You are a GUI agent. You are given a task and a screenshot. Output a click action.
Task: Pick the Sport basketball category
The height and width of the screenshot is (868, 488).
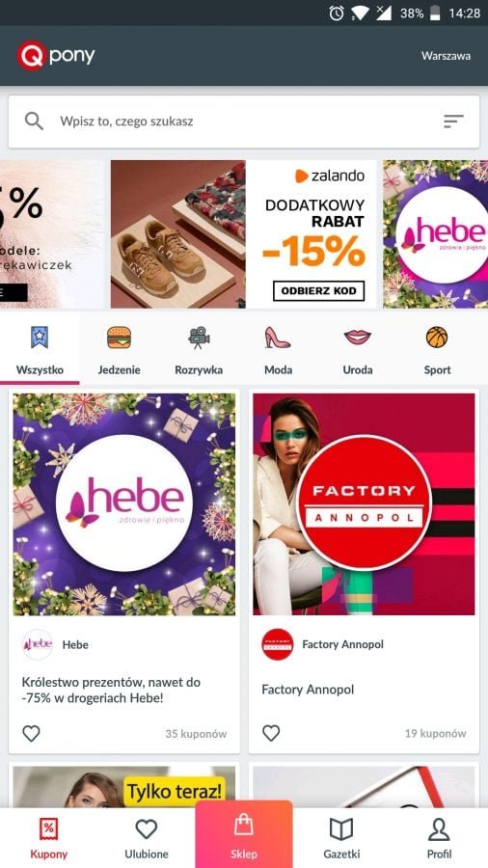(x=437, y=350)
